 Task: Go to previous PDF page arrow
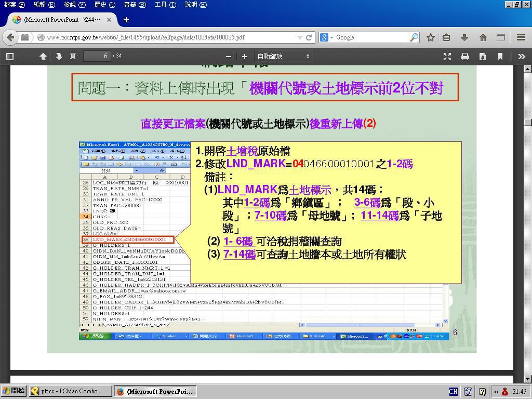point(43,56)
